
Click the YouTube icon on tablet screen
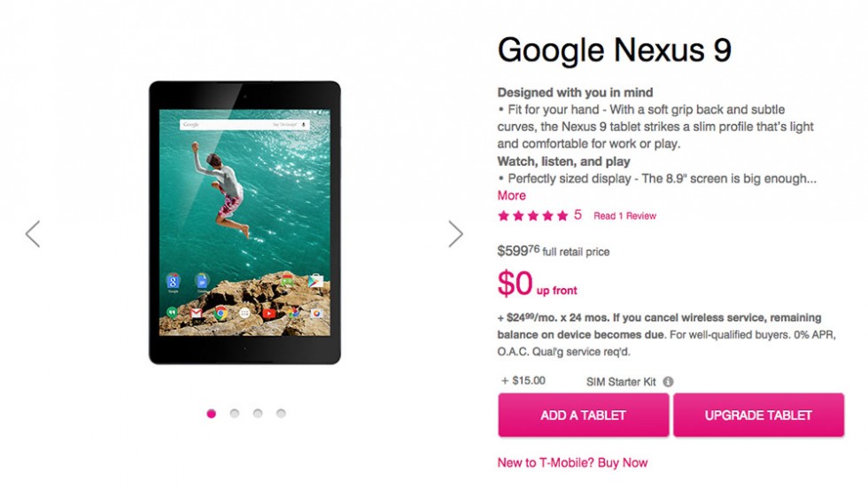coord(269,313)
